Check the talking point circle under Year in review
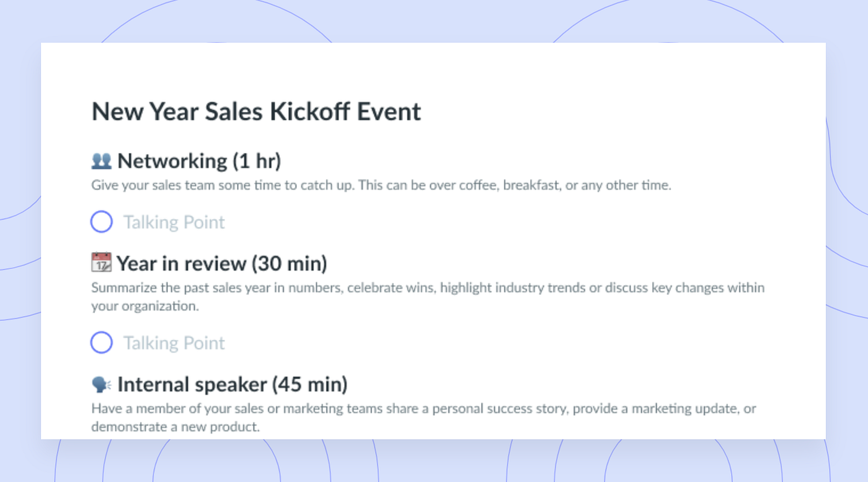The width and height of the screenshot is (868, 482). [x=102, y=343]
